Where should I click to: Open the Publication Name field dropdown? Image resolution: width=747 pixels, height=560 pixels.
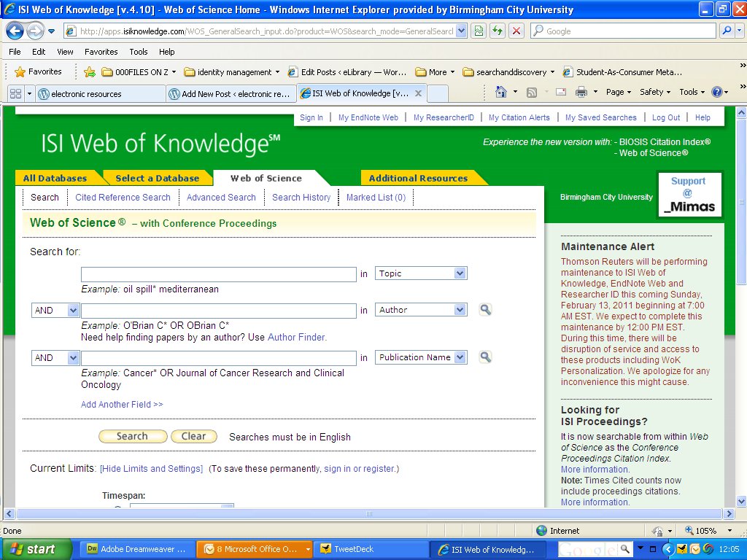pos(421,357)
